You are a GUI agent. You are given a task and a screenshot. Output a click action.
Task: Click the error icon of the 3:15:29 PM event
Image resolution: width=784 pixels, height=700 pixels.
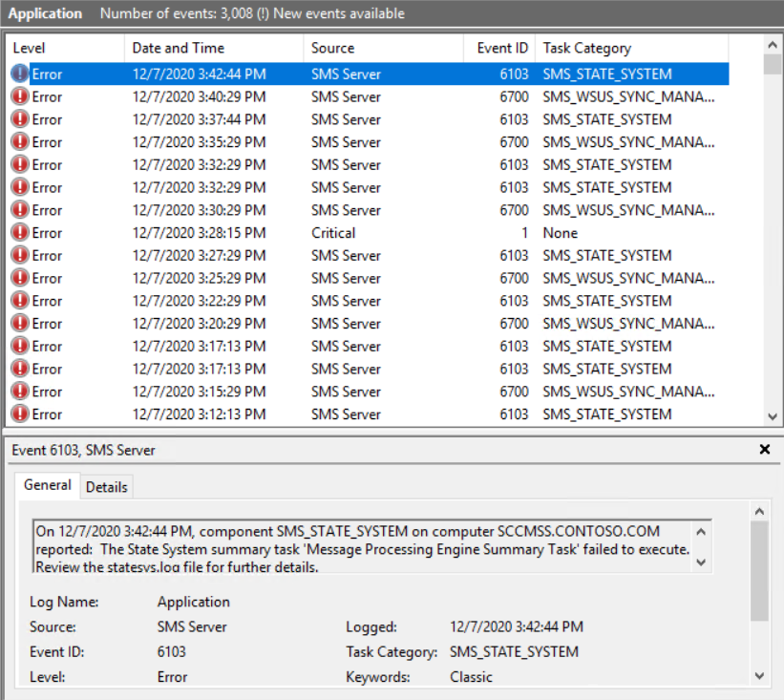[20, 392]
